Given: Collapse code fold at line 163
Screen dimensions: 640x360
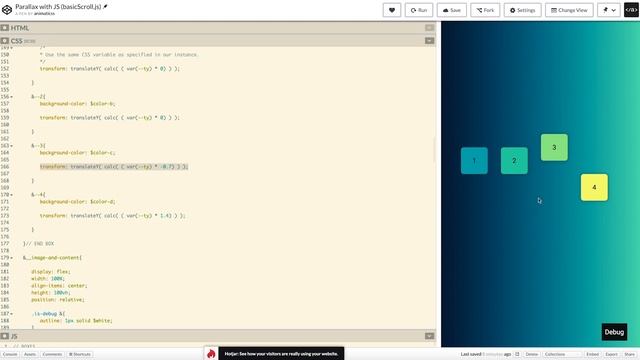Looking at the screenshot, I should point(11,146).
